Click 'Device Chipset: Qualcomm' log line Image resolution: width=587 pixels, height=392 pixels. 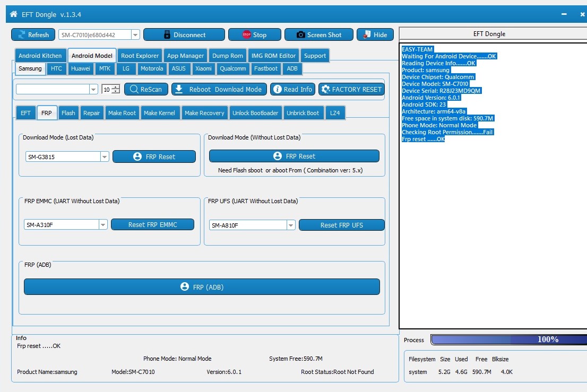(x=438, y=77)
